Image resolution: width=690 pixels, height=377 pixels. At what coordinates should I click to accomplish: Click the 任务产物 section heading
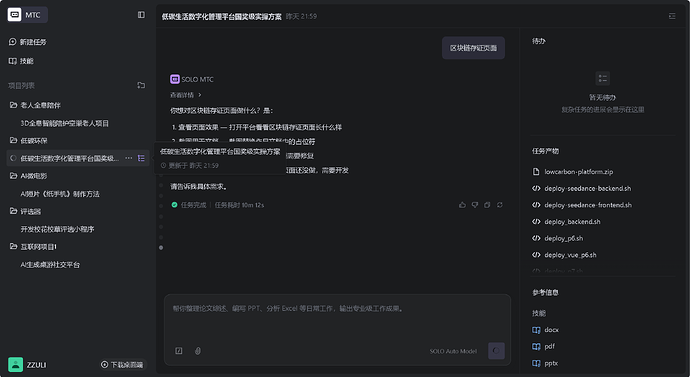tap(545, 151)
